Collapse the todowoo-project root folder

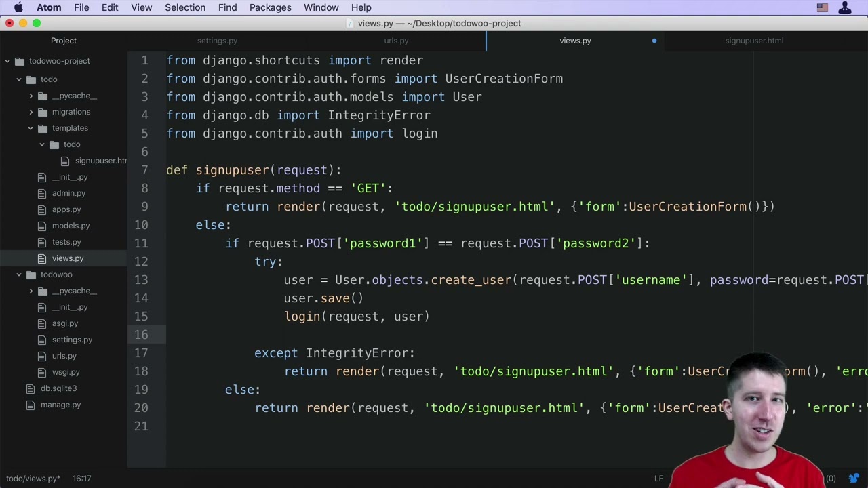pos(7,61)
